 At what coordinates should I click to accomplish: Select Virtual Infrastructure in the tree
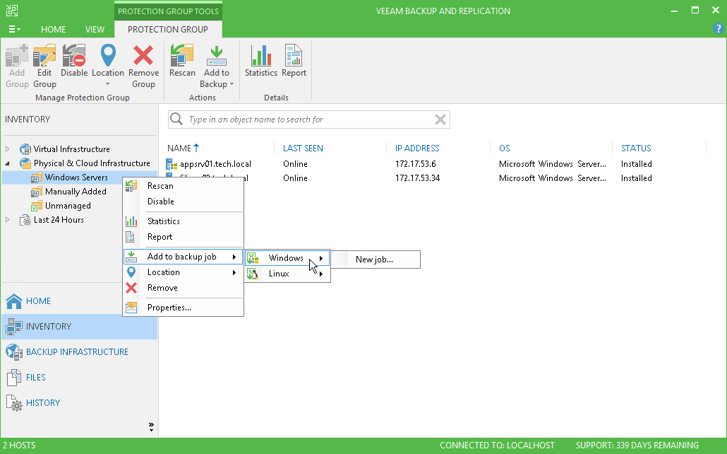coord(71,149)
